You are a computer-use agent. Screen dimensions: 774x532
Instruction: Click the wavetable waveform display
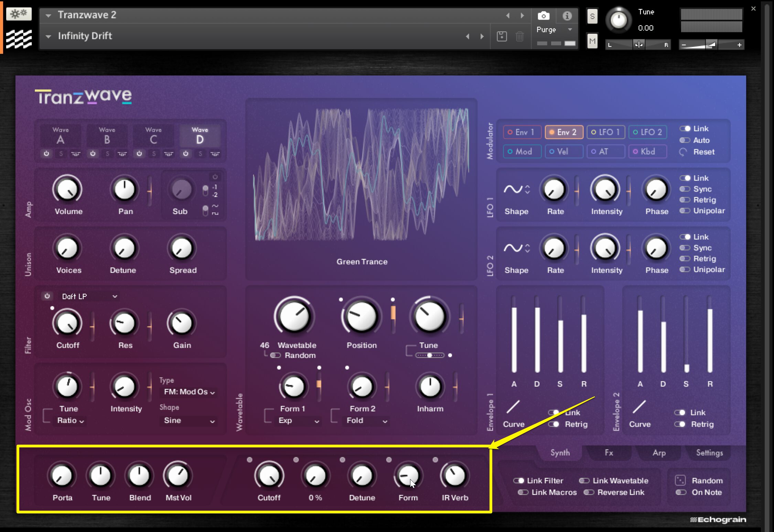coord(361,175)
